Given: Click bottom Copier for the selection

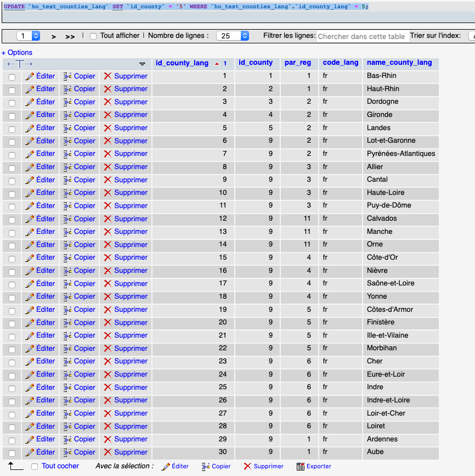Looking at the screenshot, I should (221, 466).
